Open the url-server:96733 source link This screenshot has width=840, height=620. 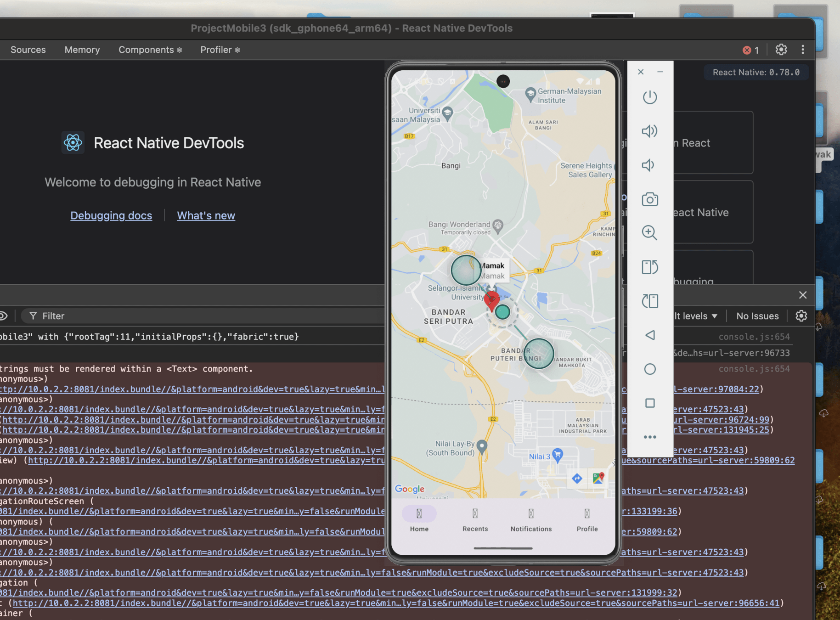click(x=732, y=353)
